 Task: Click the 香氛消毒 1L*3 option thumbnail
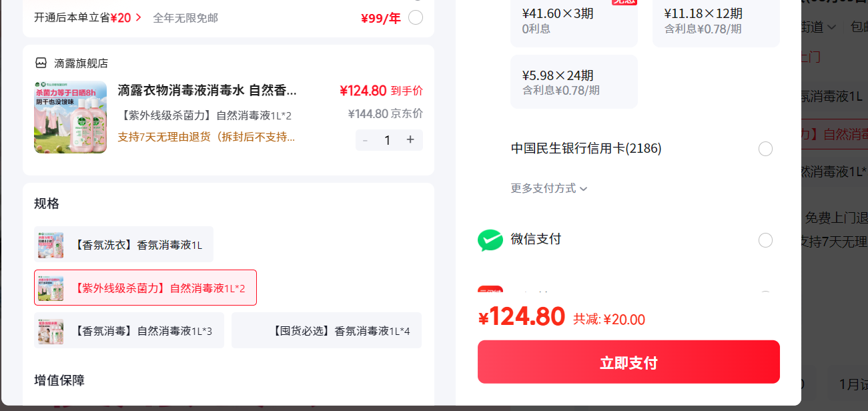51,331
